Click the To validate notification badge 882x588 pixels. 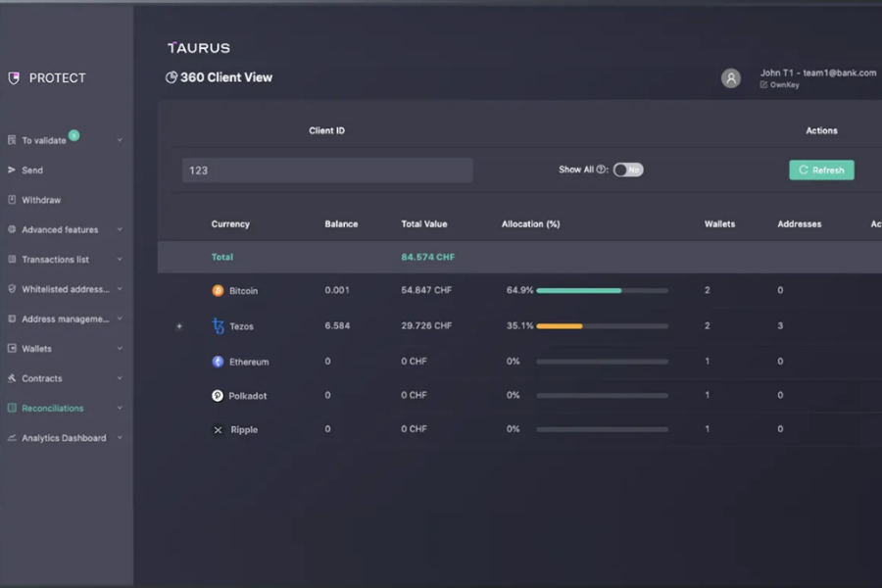point(73,135)
